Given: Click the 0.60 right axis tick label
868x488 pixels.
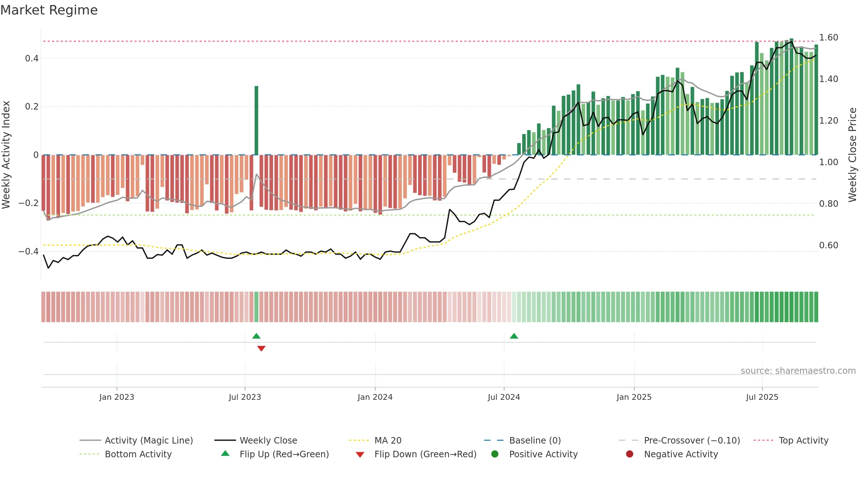Looking at the screenshot, I should click(829, 245).
